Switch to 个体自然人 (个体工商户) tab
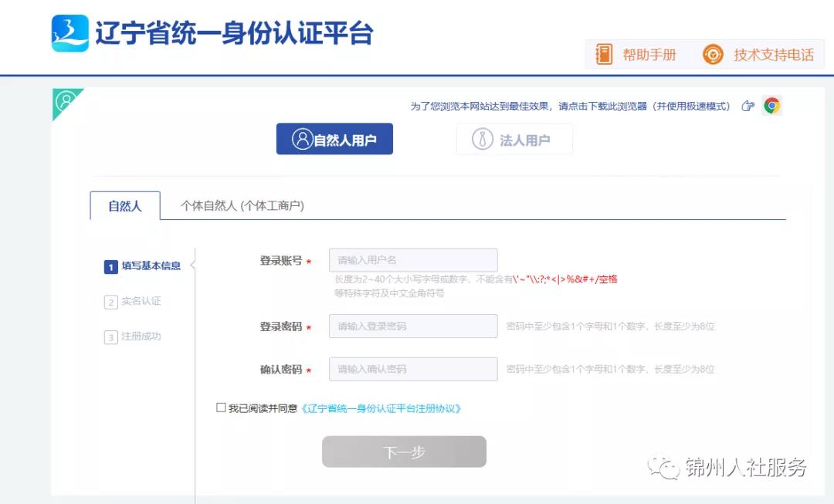The image size is (834, 504). point(242,206)
